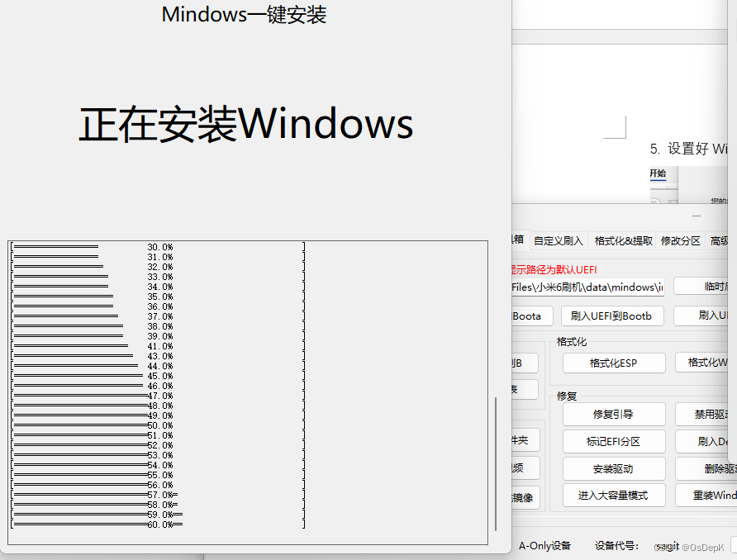Screen dimensions: 737x560
Task: Click the A-Only设备 label
Action: coord(544,546)
